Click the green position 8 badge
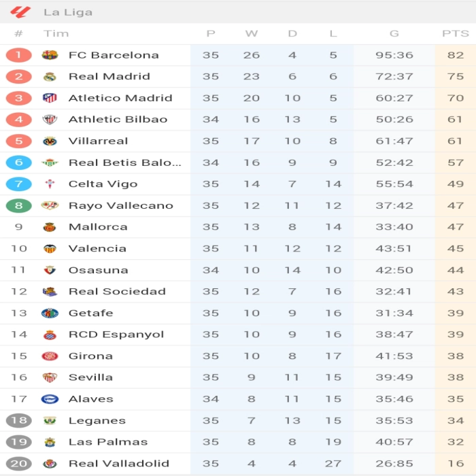Screen dimensions: 476x476 [x=18, y=205]
